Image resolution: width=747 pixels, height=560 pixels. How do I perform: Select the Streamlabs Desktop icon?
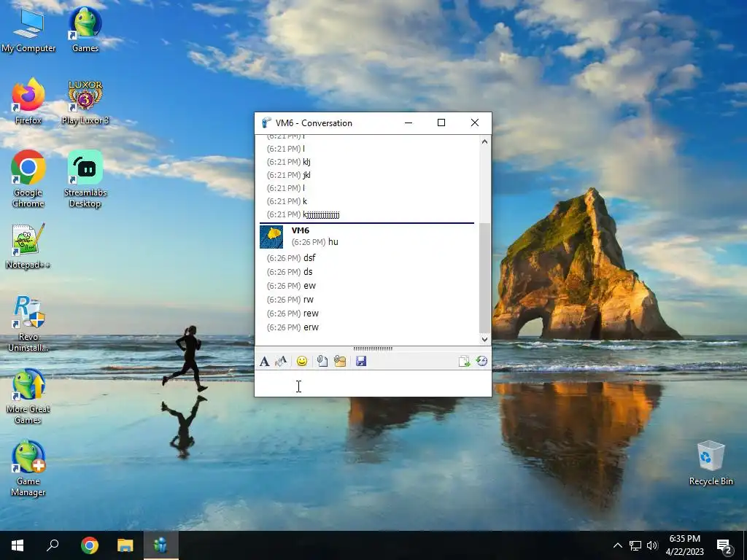coord(85,179)
